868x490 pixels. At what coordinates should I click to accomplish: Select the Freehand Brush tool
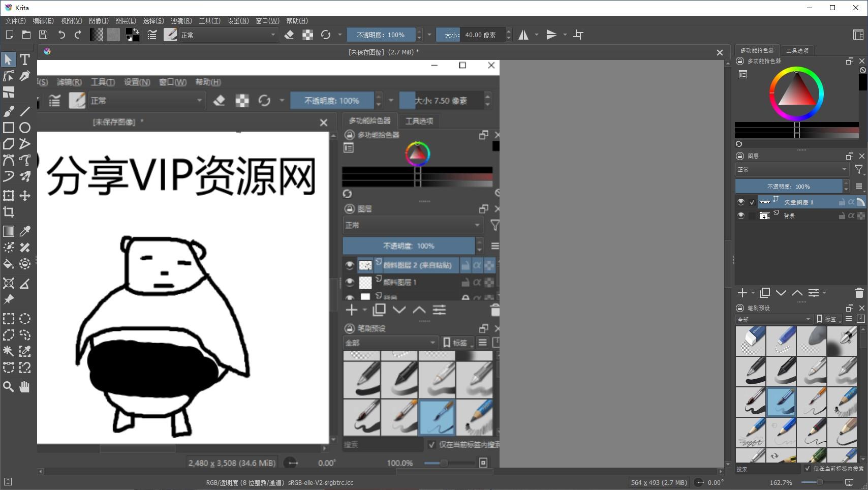pos(8,111)
